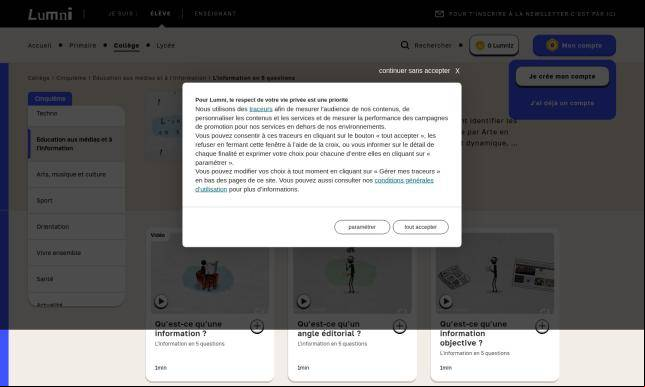Select Sport in the sidebar
This screenshot has height=387, width=645.
point(77,201)
